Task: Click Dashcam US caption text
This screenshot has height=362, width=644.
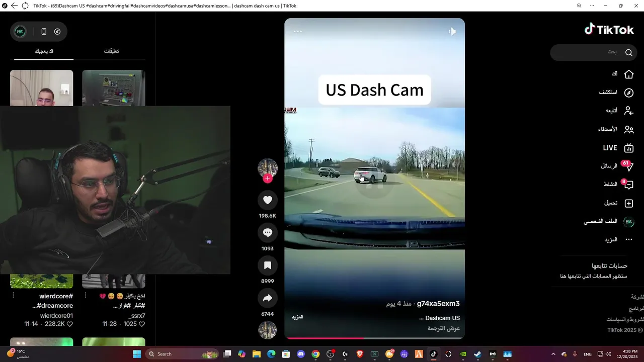Action: [443, 318]
